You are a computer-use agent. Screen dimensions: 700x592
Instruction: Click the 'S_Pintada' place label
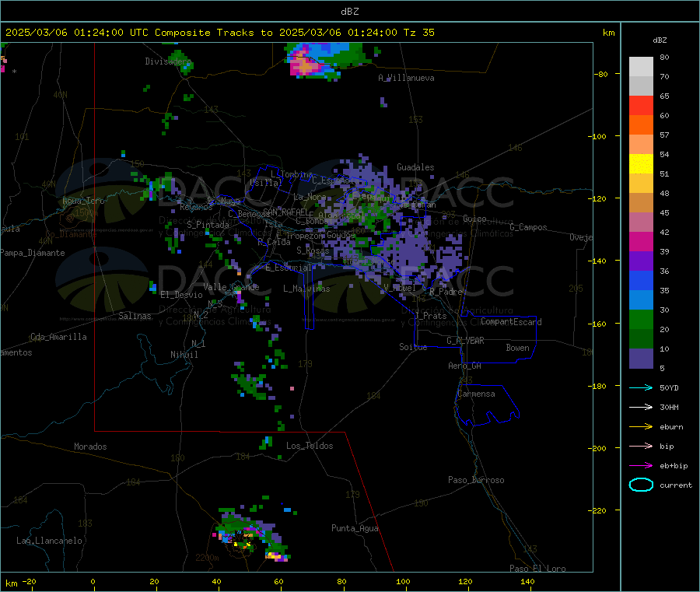click(208, 225)
